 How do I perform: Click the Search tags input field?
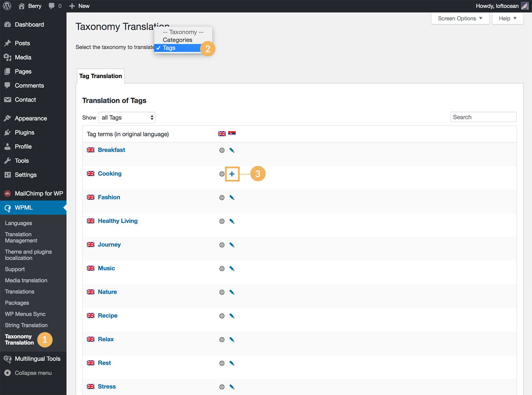[x=483, y=117]
